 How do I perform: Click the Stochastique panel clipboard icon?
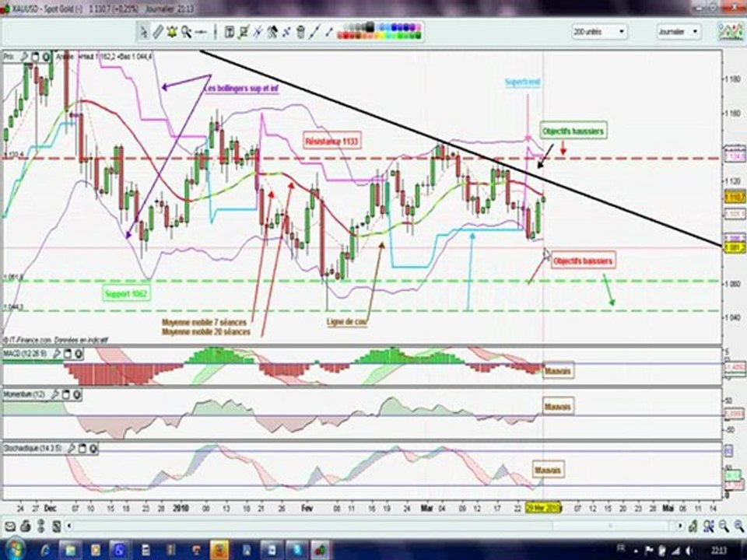pyautogui.click(x=82, y=448)
